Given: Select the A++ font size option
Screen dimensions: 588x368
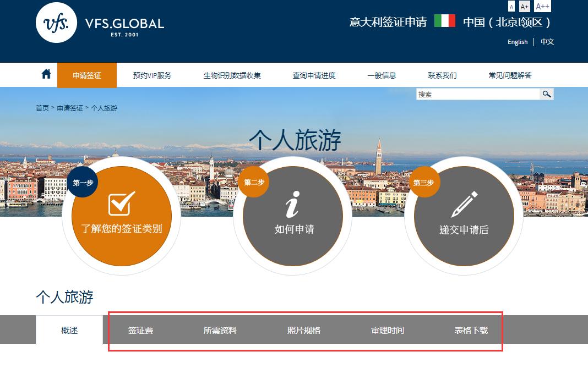Looking at the screenshot, I should click(542, 6).
